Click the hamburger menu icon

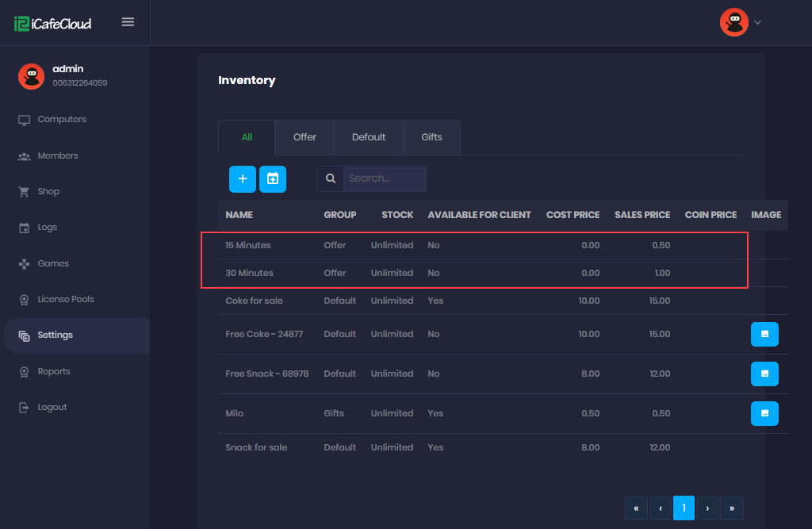click(128, 22)
